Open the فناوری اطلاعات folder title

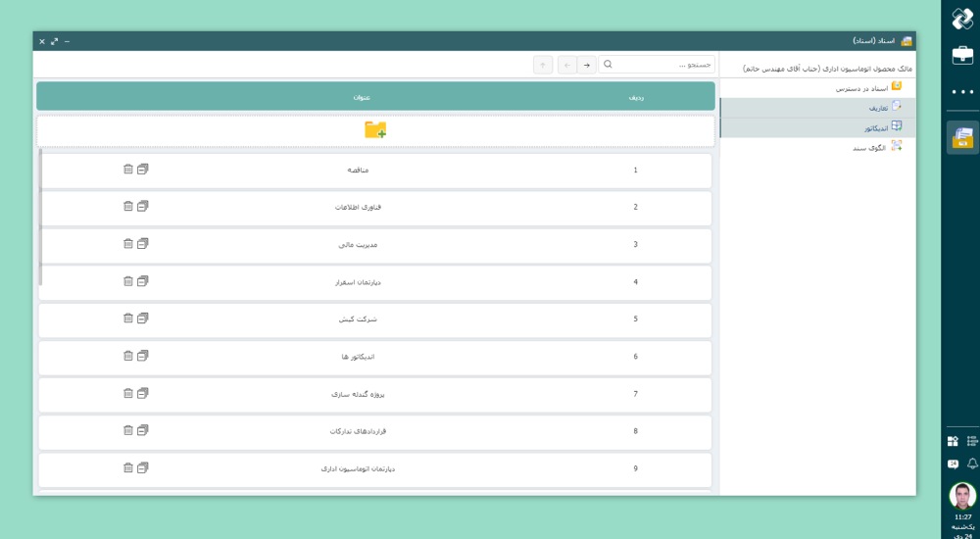click(358, 207)
